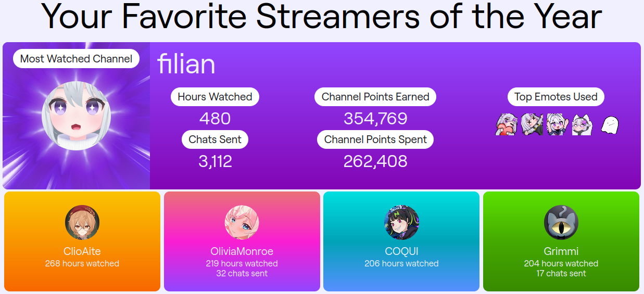The width and height of the screenshot is (644, 294).
Task: Select the first emote holding a heart
Action: point(506,125)
